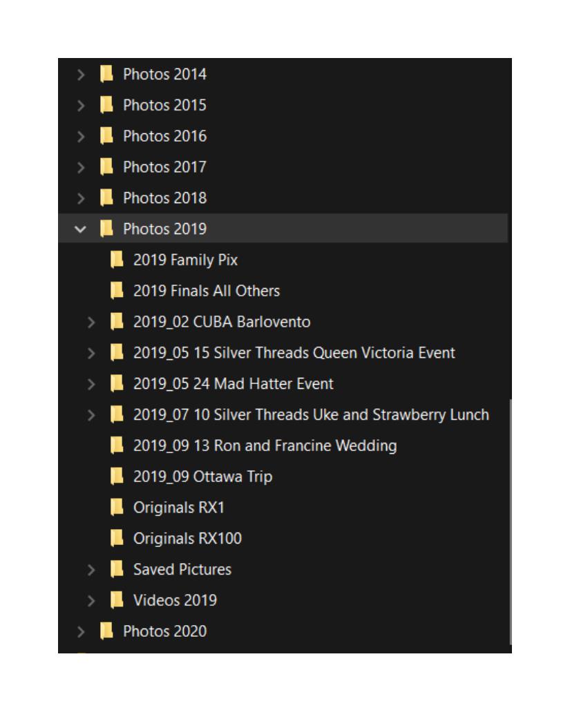Select the Photos 2016 tree entry

(x=164, y=136)
